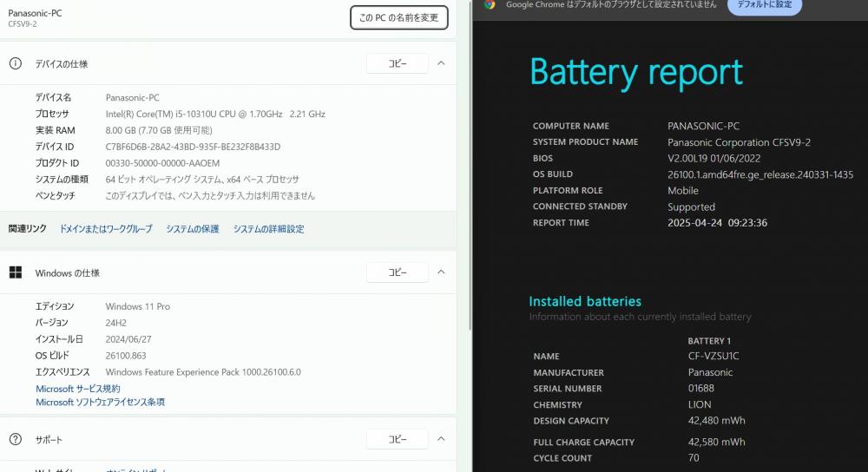This screenshot has width=868, height=472.
Task: Open Microsoft Software License Terms link
Action: (x=100, y=403)
